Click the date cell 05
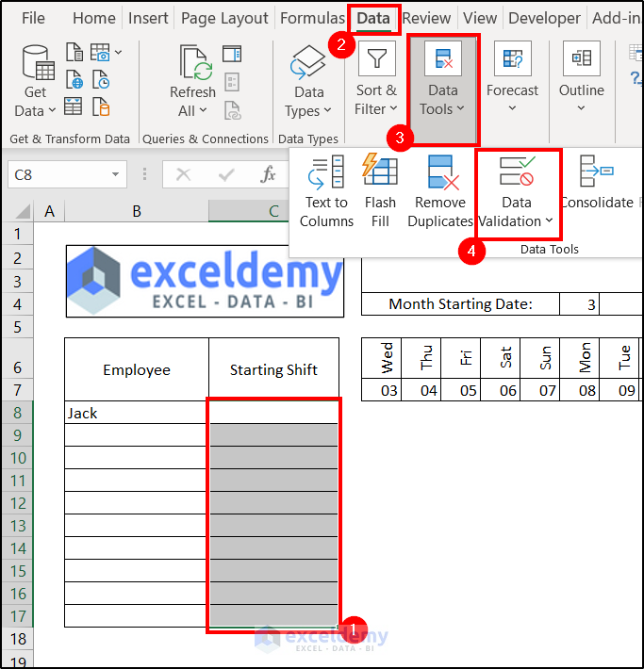644x669 pixels. pos(461,390)
